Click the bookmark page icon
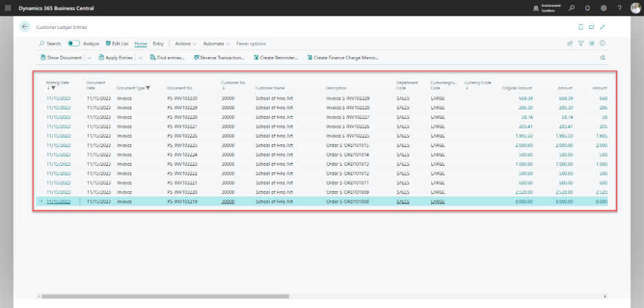The image size is (644, 308). [581, 27]
